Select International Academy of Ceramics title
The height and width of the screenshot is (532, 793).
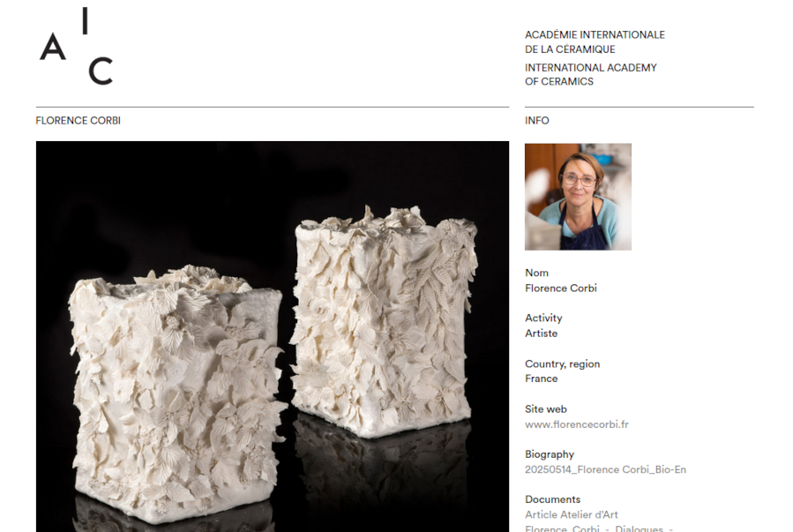[591, 74]
